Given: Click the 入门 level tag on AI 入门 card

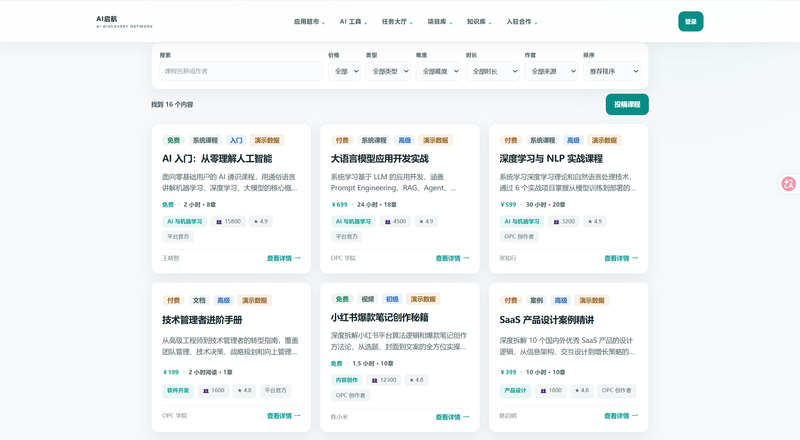Looking at the screenshot, I should coord(236,140).
